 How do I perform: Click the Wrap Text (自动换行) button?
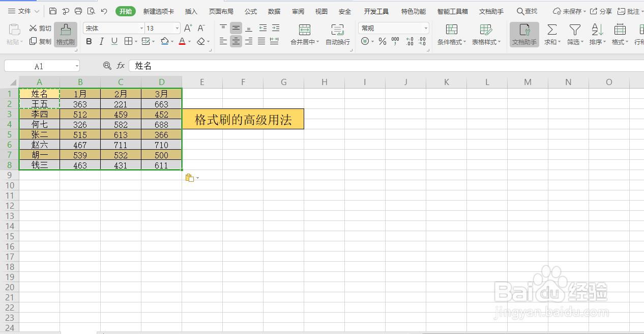pyautogui.click(x=338, y=35)
